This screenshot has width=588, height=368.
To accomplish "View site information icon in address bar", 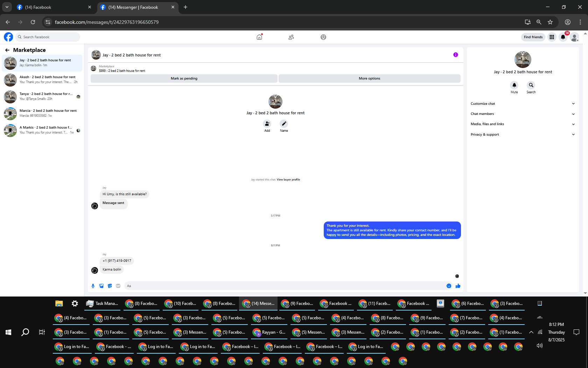I will coord(48,22).
